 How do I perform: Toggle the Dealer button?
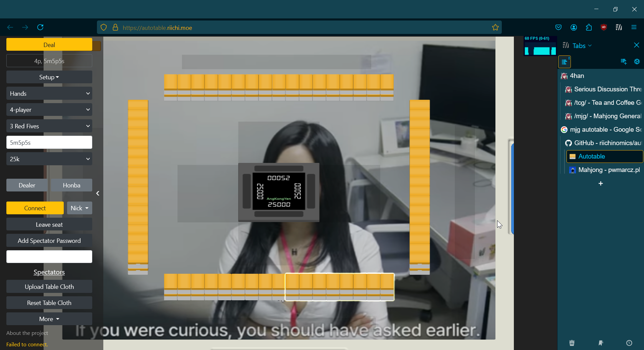(x=27, y=185)
